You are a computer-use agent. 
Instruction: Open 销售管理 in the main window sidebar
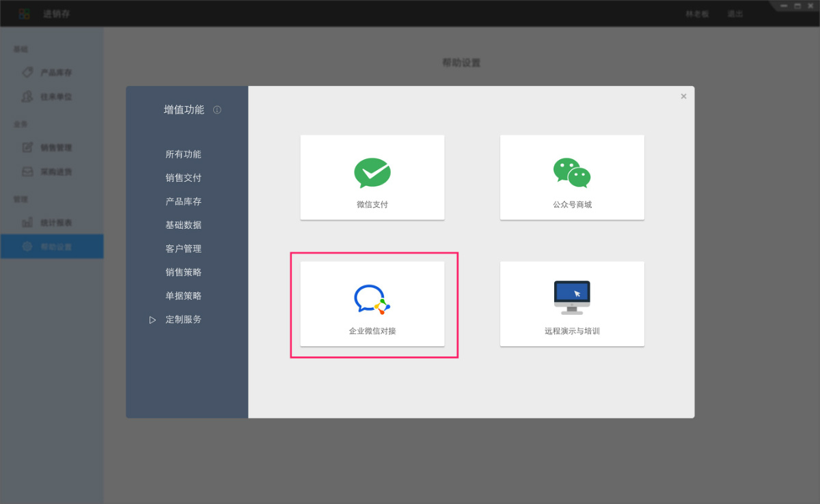click(52, 148)
